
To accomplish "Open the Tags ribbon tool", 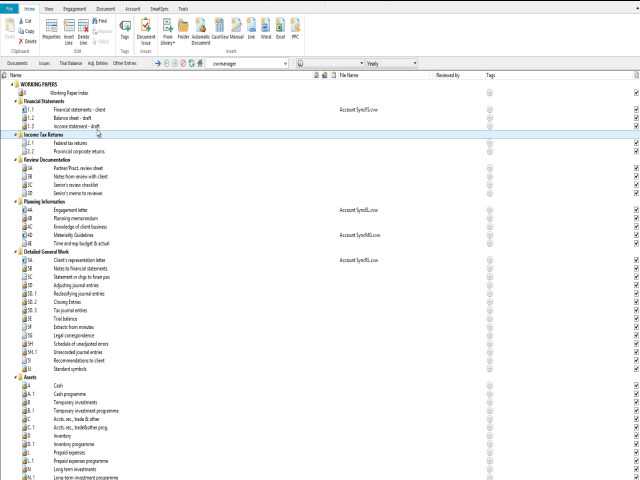I will click(x=125, y=29).
